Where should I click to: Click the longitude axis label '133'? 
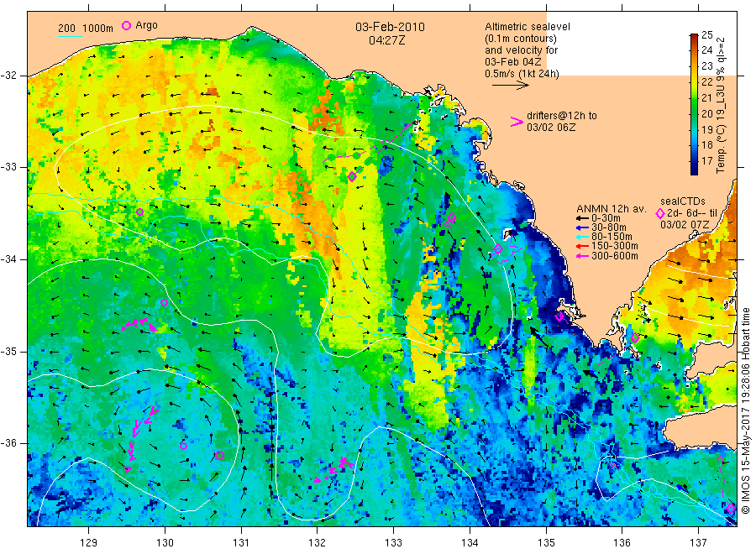click(x=393, y=542)
